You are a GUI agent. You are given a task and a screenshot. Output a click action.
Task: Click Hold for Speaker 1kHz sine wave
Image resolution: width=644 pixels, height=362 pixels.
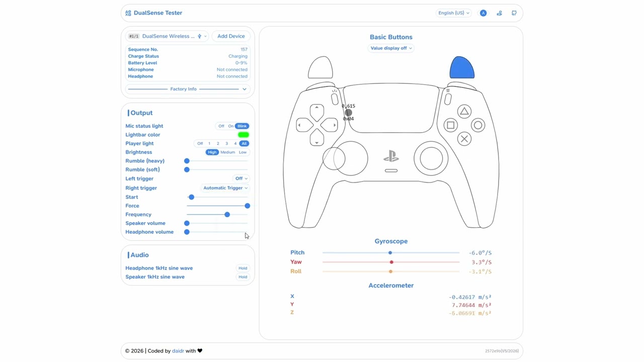click(x=243, y=277)
